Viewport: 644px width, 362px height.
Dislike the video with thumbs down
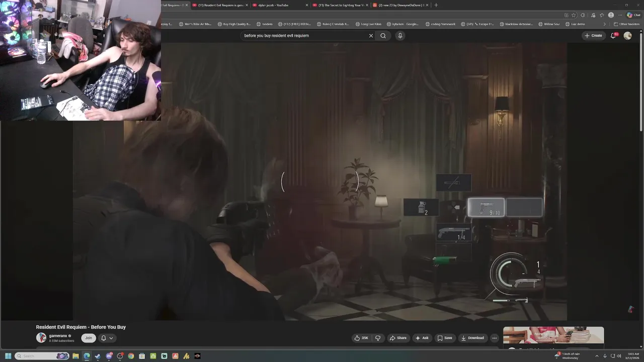pyautogui.click(x=378, y=338)
